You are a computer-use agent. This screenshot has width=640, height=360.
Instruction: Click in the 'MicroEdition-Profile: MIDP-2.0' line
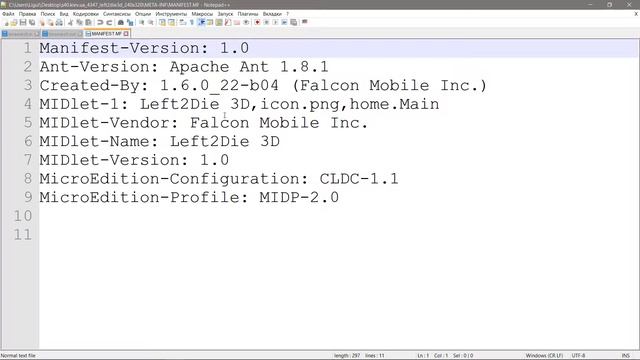(189, 197)
